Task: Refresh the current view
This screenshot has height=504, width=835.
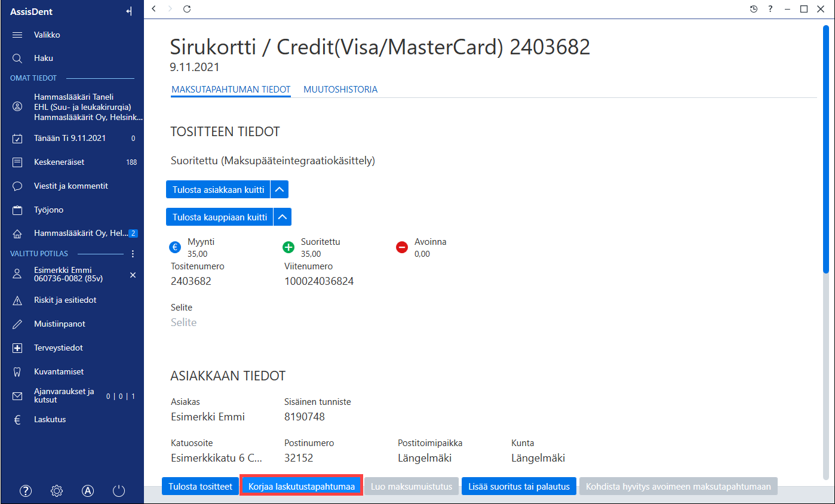Action: coord(187,8)
